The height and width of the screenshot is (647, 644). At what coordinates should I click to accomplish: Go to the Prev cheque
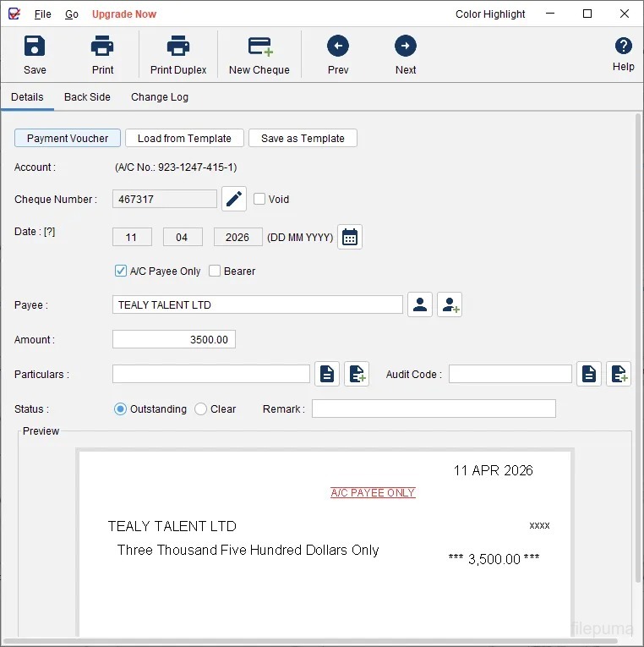(338, 55)
